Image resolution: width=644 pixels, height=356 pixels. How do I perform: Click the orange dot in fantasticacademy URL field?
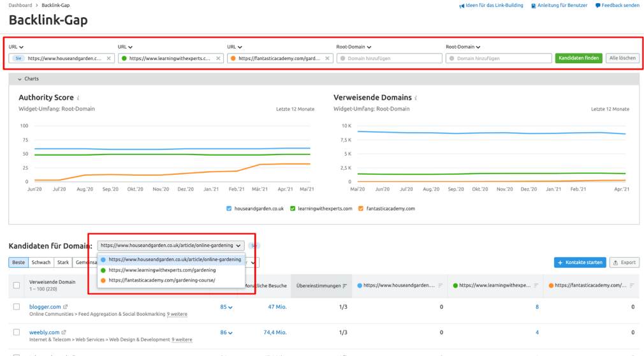pos(233,58)
